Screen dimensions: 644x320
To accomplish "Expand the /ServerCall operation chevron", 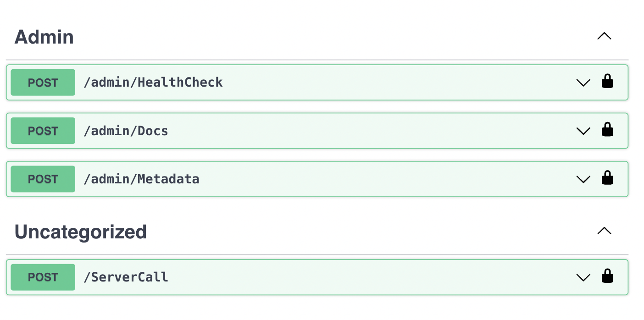I will pos(583,277).
